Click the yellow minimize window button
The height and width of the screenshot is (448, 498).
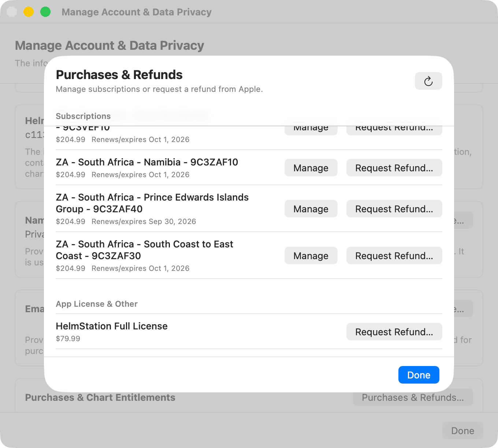click(x=29, y=12)
